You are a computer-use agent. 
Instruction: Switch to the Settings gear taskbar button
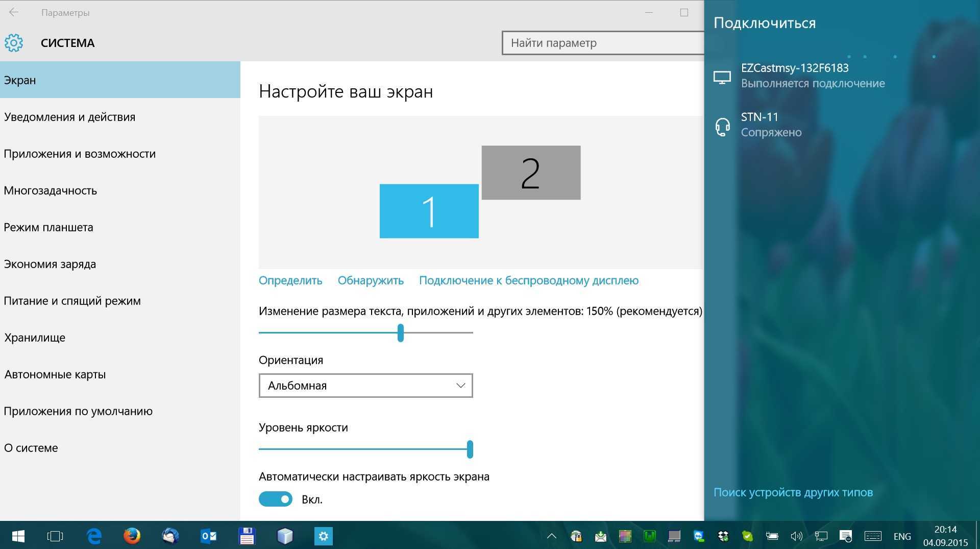[324, 536]
